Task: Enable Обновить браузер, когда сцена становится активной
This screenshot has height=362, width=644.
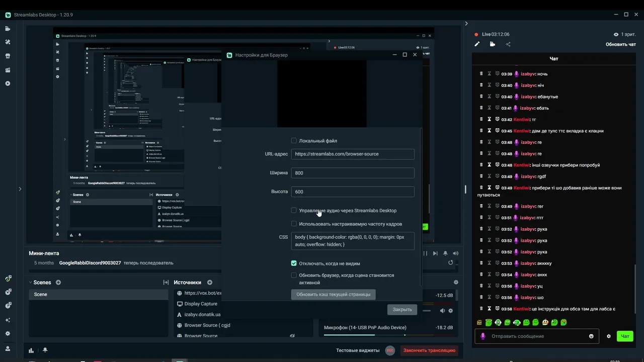Action: coord(294,275)
